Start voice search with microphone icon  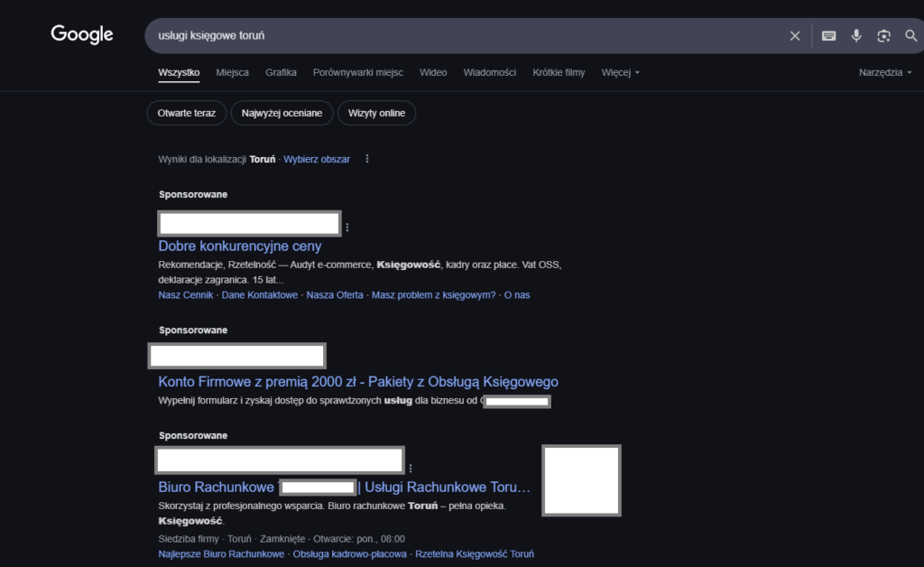tap(856, 36)
